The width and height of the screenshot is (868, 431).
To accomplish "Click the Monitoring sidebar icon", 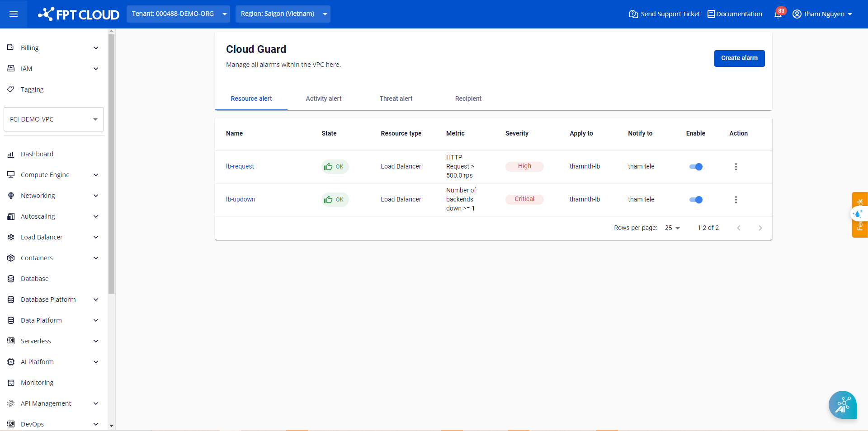I will tap(11, 383).
